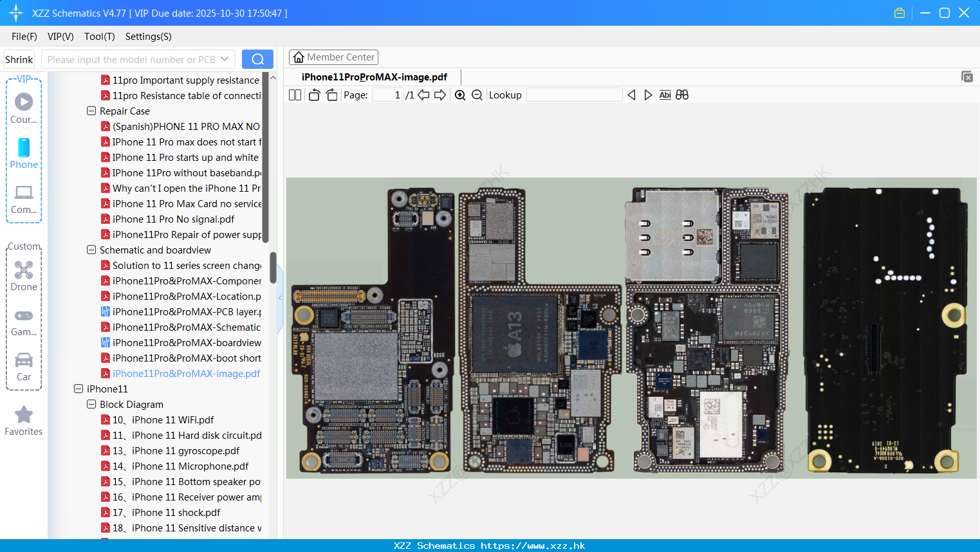980x552 pixels.
Task: Click the file tree scroll-up arrow
Action: 273,78
